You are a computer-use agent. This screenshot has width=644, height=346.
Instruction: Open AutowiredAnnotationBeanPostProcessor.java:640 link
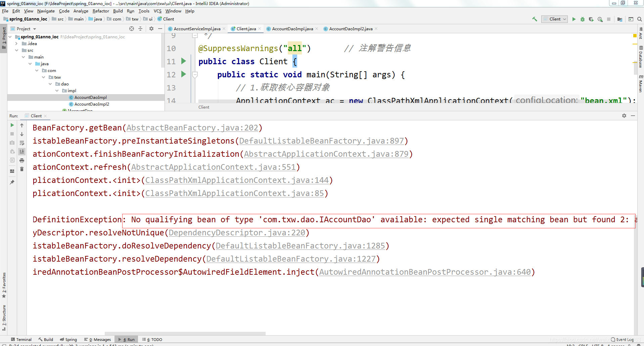425,272
